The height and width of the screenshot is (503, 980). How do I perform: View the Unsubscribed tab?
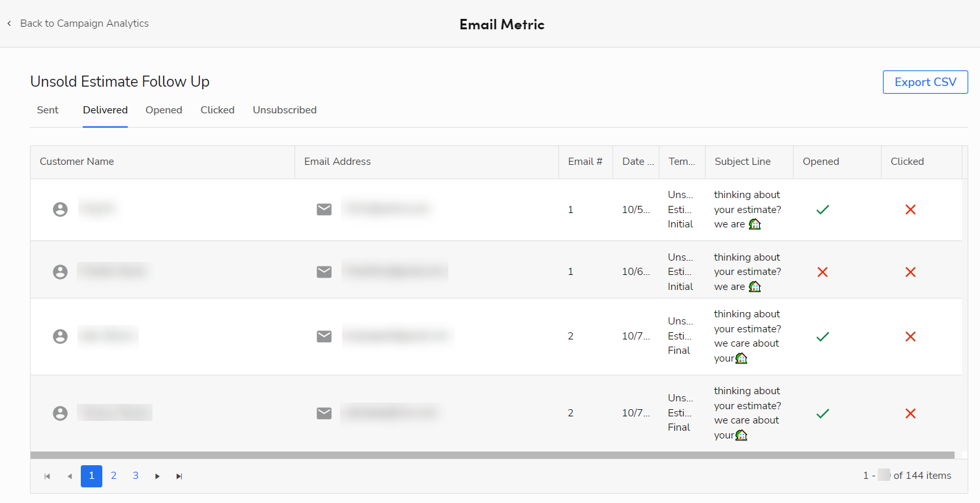tap(284, 109)
